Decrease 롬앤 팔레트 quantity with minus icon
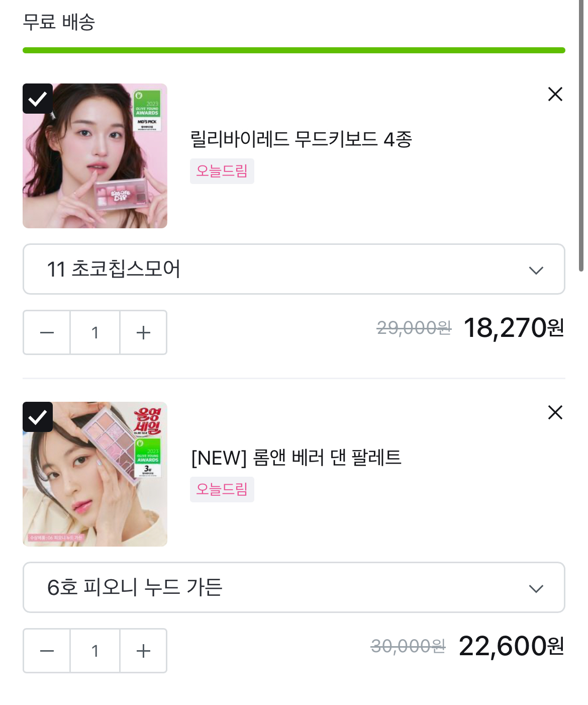 (47, 651)
